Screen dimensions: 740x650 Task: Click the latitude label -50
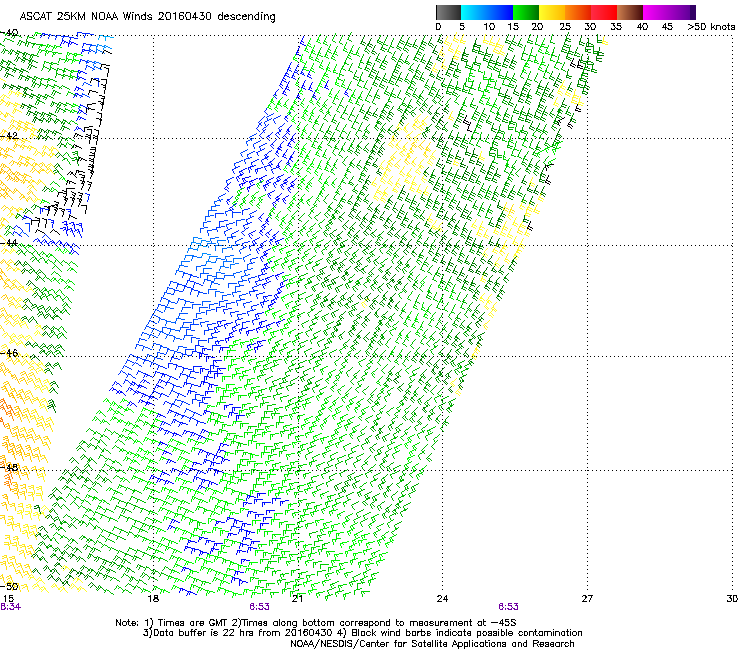pyautogui.click(x=9, y=586)
